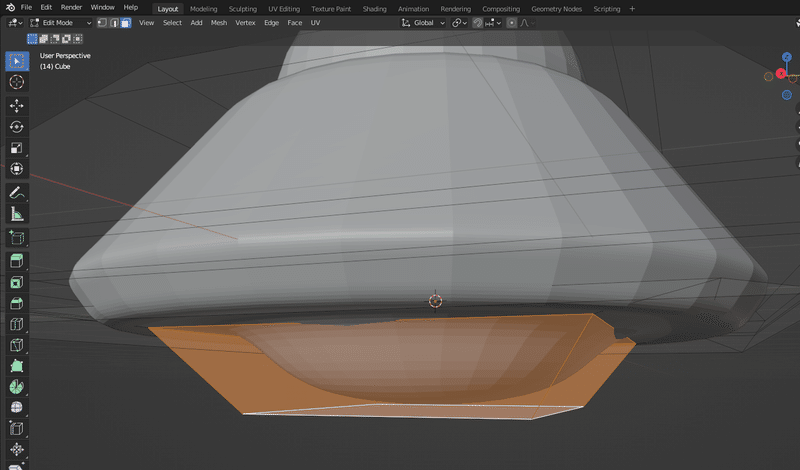Set selection mode to new selection
This screenshot has width=800, height=470.
coord(32,39)
